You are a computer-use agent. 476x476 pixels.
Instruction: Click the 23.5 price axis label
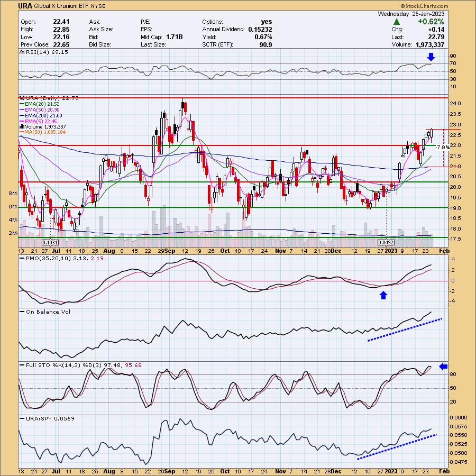(x=455, y=114)
